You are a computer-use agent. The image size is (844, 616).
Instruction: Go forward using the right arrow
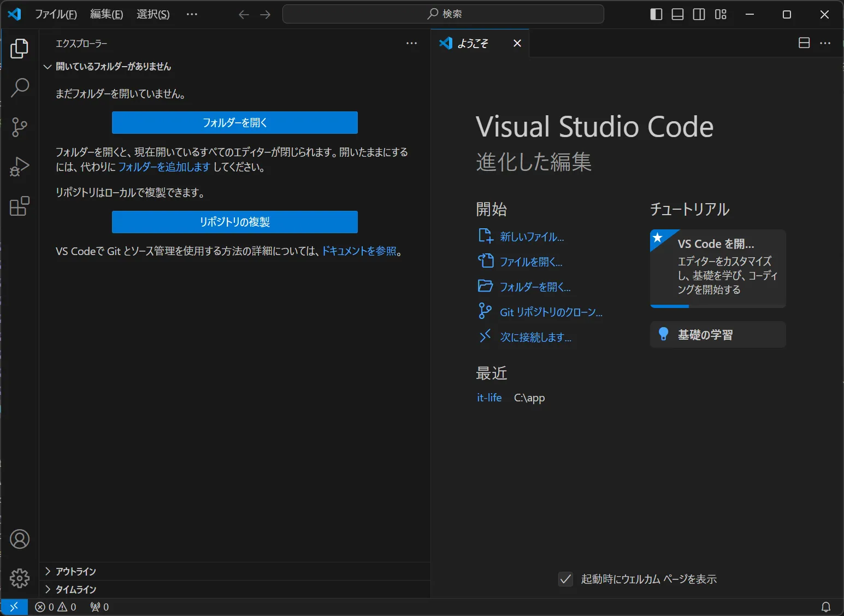click(x=265, y=14)
